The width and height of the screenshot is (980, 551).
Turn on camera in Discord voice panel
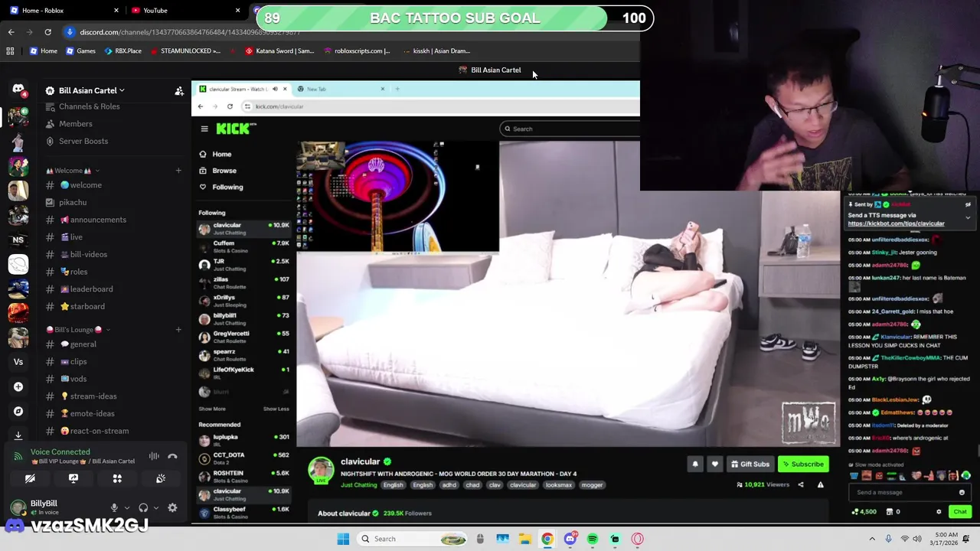pyautogui.click(x=30, y=478)
